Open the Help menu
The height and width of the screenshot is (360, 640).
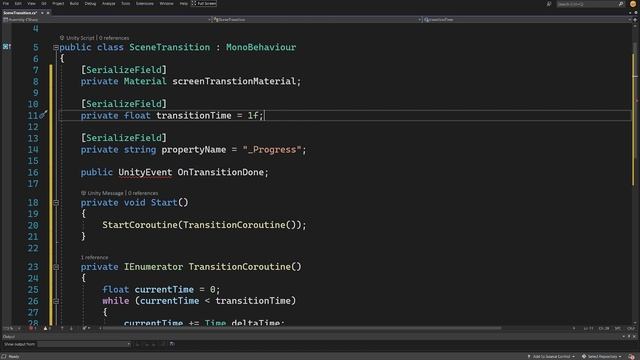[x=184, y=3]
